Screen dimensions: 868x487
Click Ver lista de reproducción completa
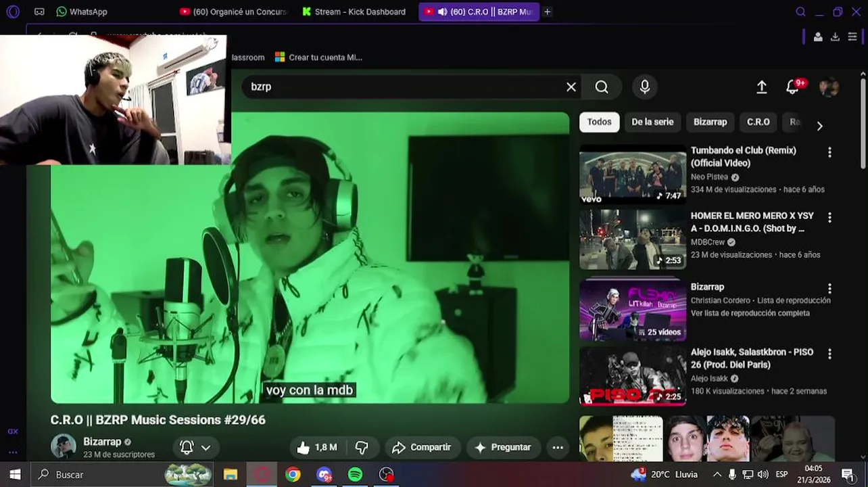pyautogui.click(x=750, y=313)
